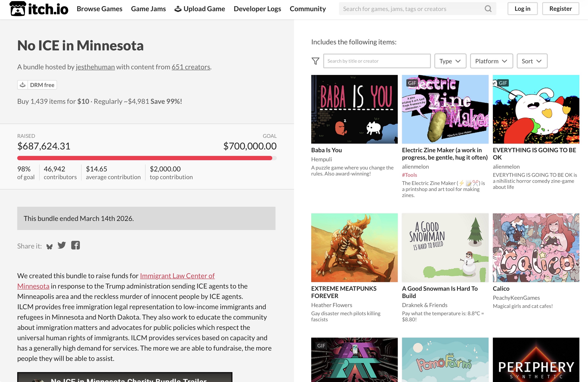588x382 pixels.
Task: Click the DRM free download icon
Action: [23, 85]
